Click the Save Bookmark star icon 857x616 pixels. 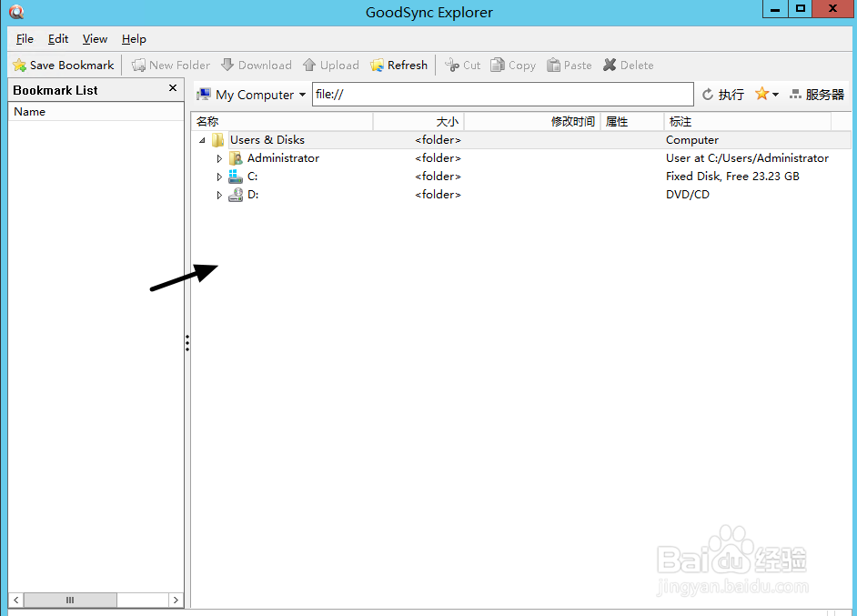[x=20, y=65]
